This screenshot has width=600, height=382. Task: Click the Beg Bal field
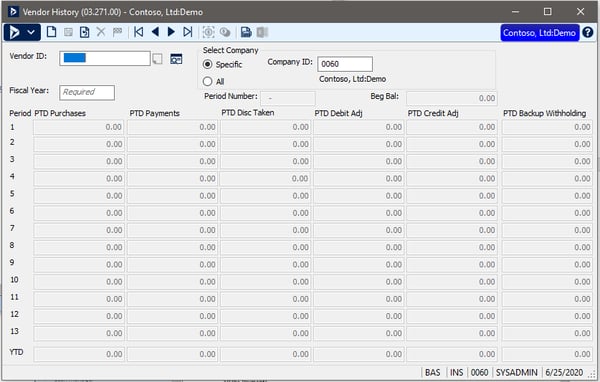click(x=452, y=98)
